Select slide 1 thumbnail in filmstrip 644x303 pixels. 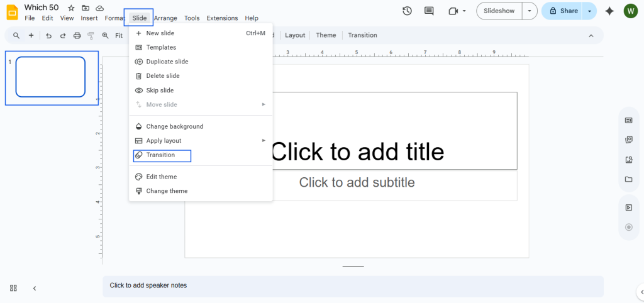[x=50, y=77]
